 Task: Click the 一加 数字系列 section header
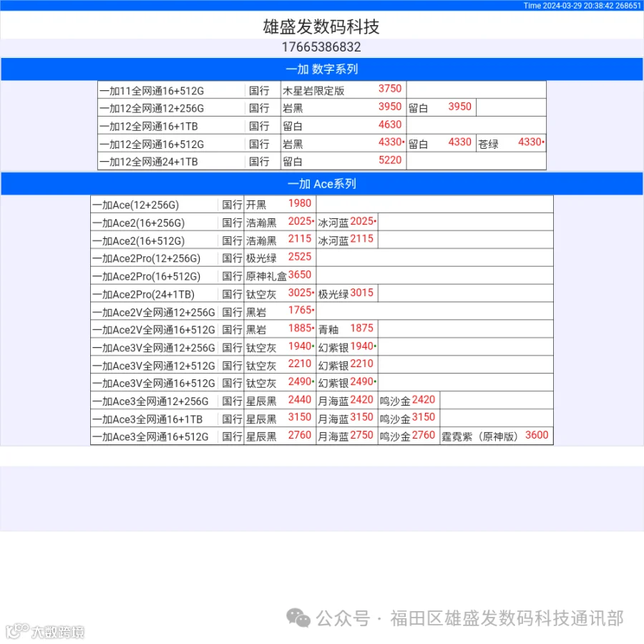click(x=322, y=69)
